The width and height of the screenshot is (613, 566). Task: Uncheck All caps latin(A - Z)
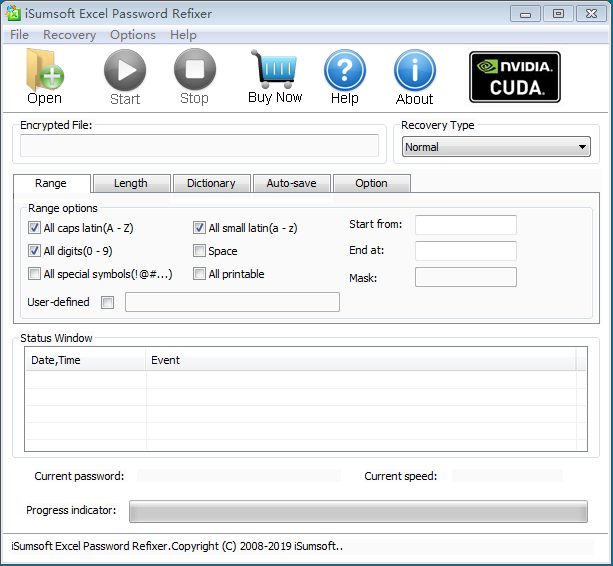[35, 228]
